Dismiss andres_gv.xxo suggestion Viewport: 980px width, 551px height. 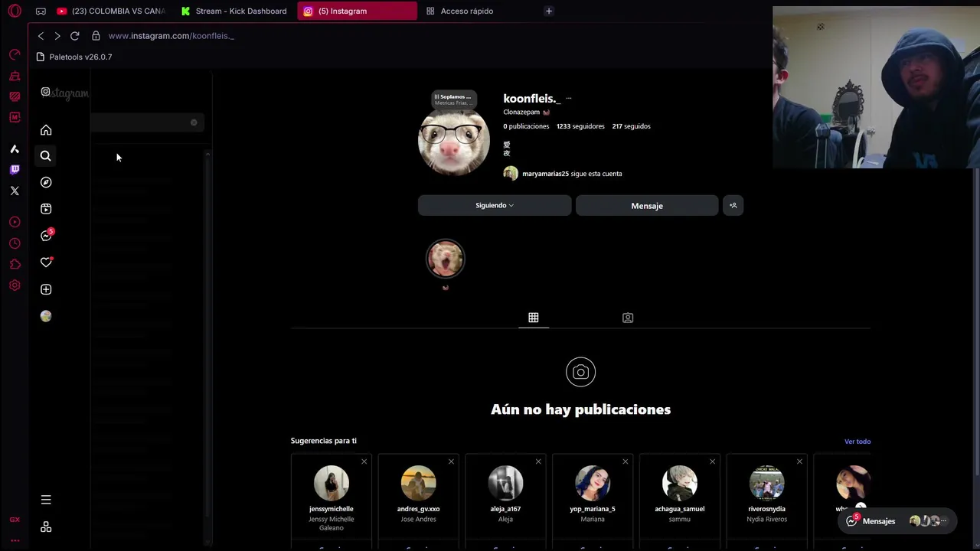pyautogui.click(x=451, y=461)
